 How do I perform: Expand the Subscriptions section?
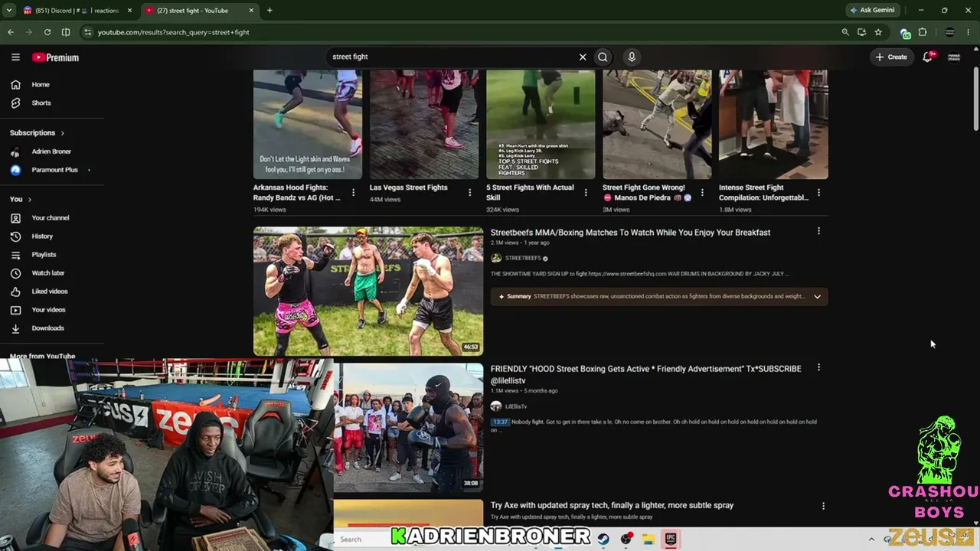click(x=37, y=132)
